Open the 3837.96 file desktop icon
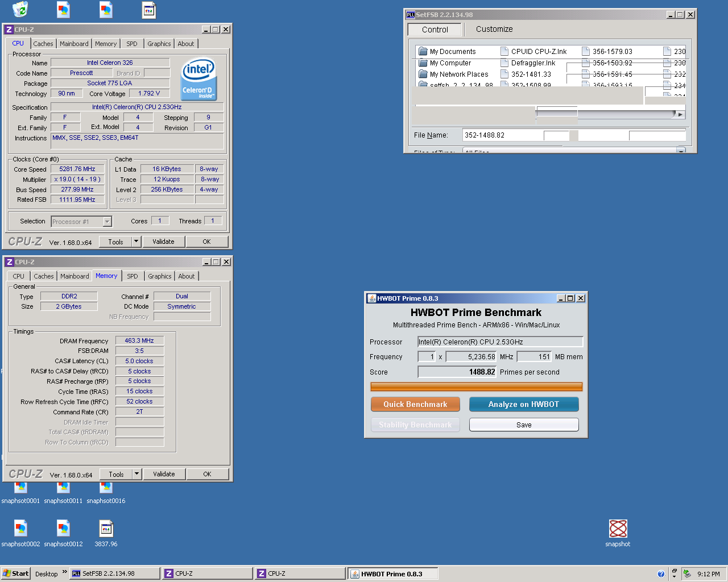This screenshot has height=582, width=728. (x=106, y=533)
